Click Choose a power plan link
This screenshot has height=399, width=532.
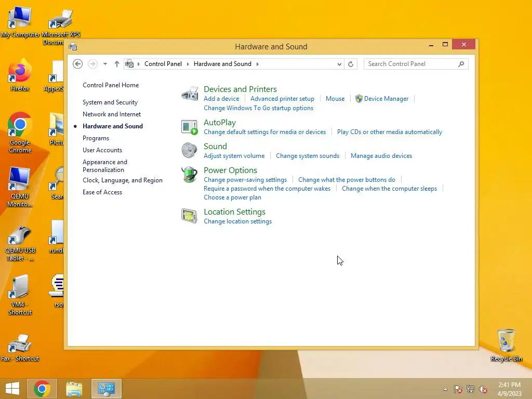pyautogui.click(x=232, y=197)
